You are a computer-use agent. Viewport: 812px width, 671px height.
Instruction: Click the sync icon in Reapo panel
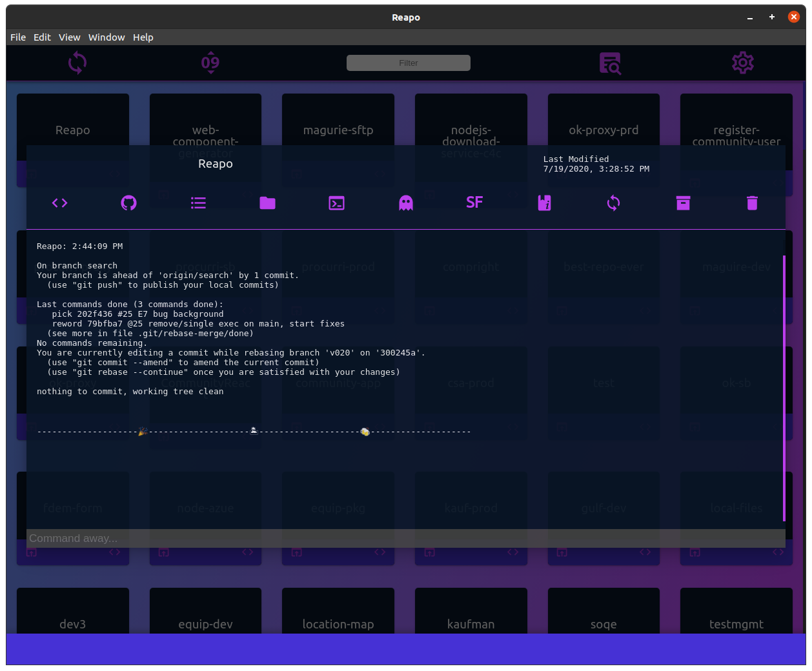coord(613,203)
